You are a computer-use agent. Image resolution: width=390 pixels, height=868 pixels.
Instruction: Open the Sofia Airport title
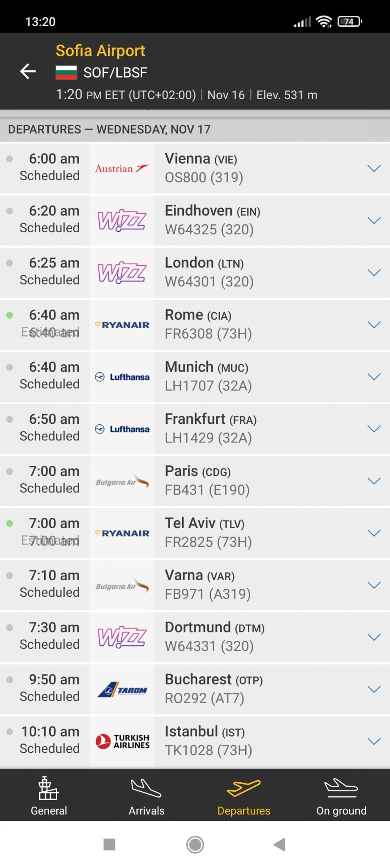click(x=100, y=51)
